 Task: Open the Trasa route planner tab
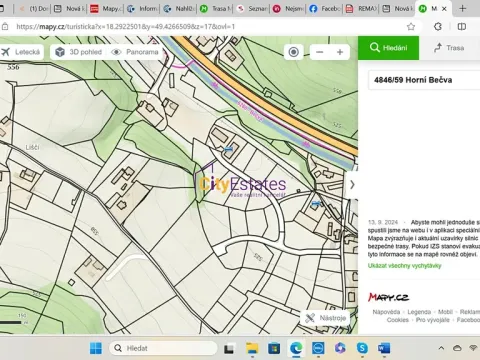(449, 48)
